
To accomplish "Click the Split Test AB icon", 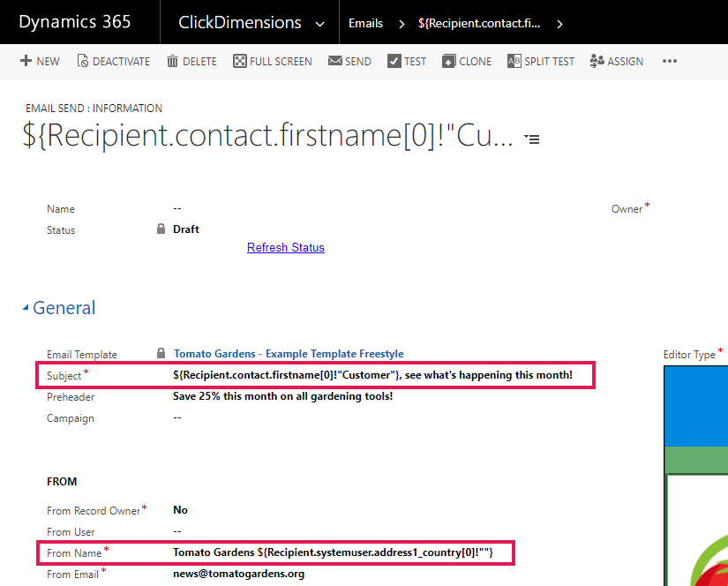I will [514, 61].
